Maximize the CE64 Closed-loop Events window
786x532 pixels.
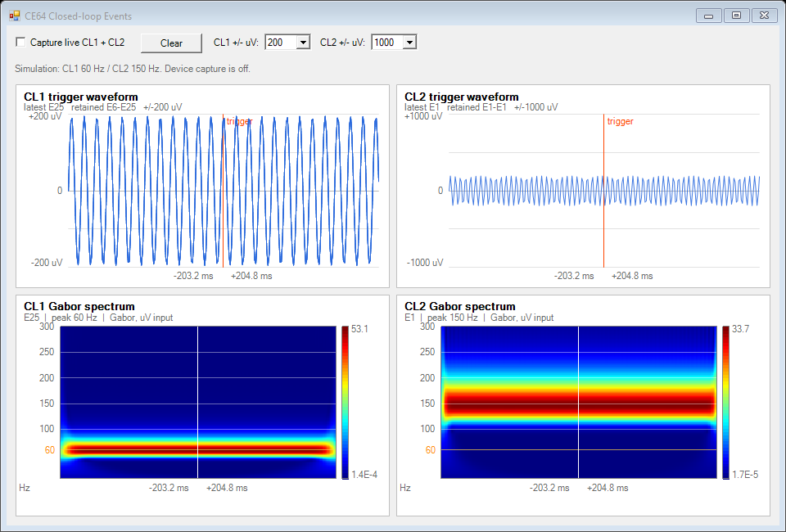tap(736, 16)
